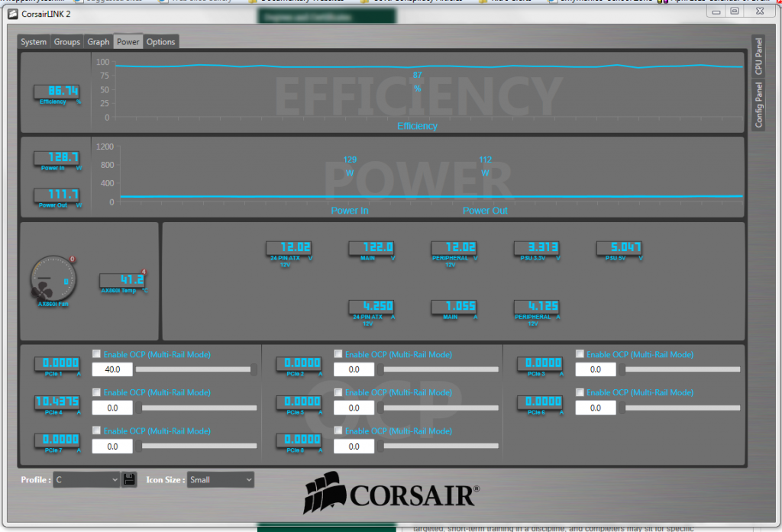Enable OCP checkbox for PCIe 7
This screenshot has width=782, height=532.
[96, 430]
